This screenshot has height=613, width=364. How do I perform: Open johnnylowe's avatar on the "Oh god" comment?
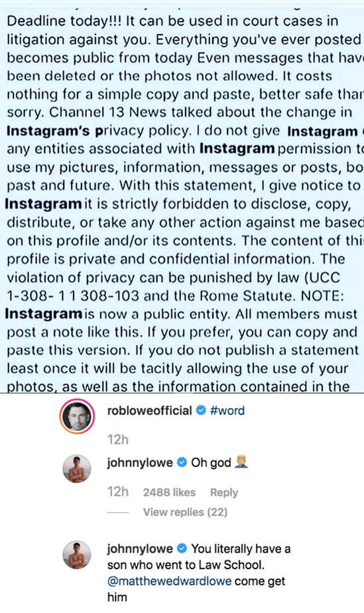tap(77, 469)
